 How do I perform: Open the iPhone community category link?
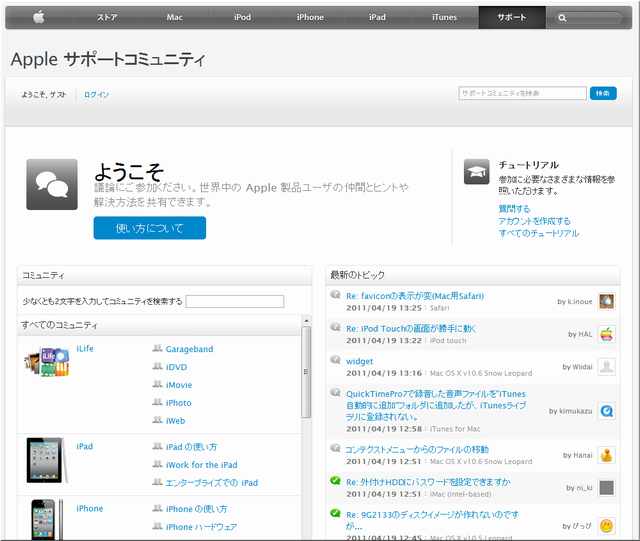tap(89, 509)
